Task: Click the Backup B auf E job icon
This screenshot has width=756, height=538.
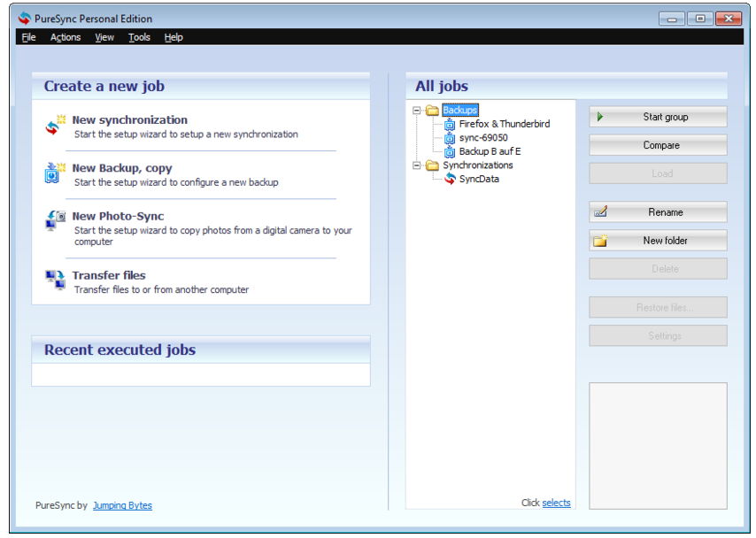Action: coord(450,152)
